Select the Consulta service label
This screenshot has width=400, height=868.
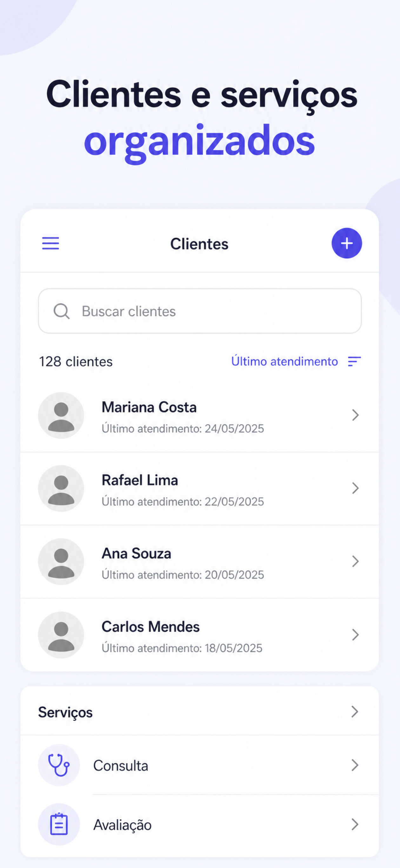coord(121,766)
